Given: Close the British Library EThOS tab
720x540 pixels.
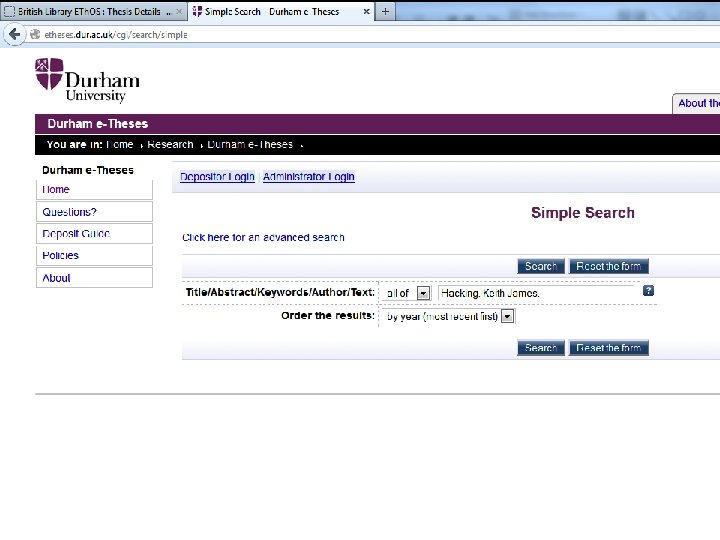Looking at the screenshot, I should point(179,11).
